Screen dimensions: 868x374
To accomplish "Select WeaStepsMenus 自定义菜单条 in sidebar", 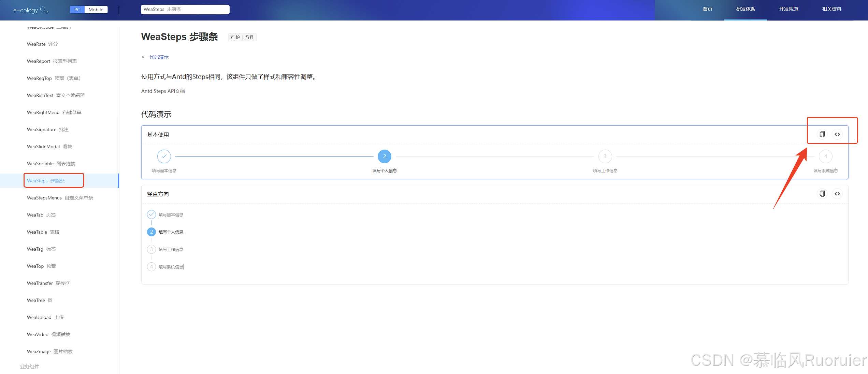I will click(60, 198).
